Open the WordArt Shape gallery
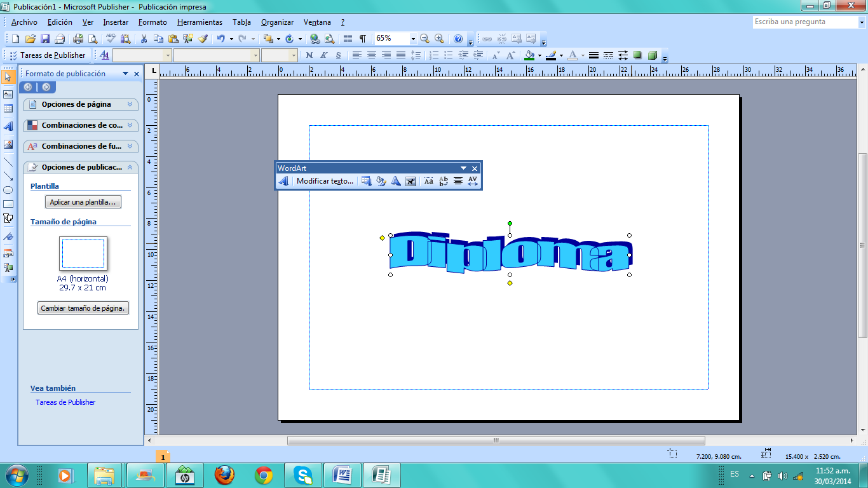This screenshot has width=868, height=488. pyautogui.click(x=395, y=181)
